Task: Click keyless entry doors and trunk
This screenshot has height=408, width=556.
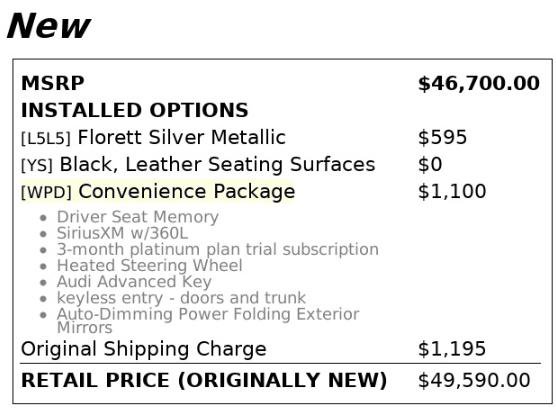Action: click(181, 298)
